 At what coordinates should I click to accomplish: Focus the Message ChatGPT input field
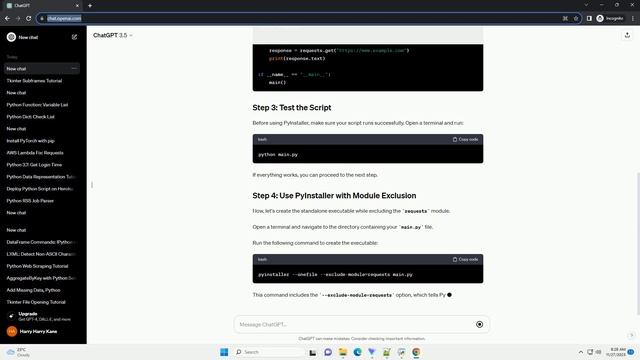click(355, 324)
